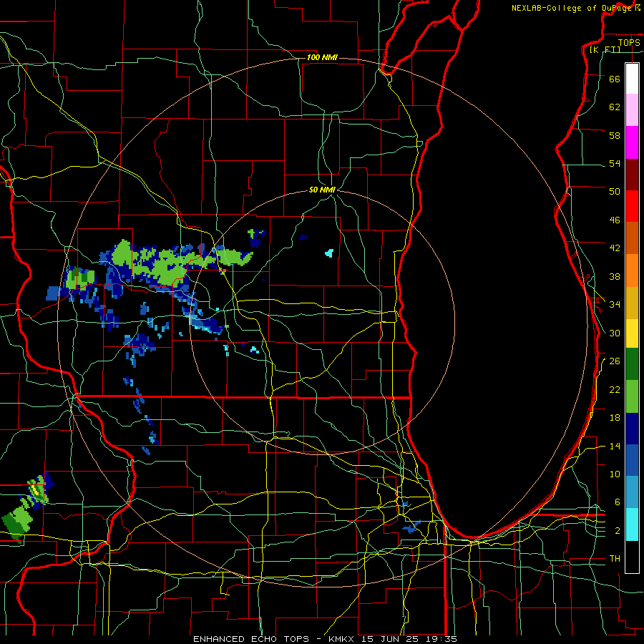
Task: Click the cyan legend swatch
Action: (x=632, y=525)
